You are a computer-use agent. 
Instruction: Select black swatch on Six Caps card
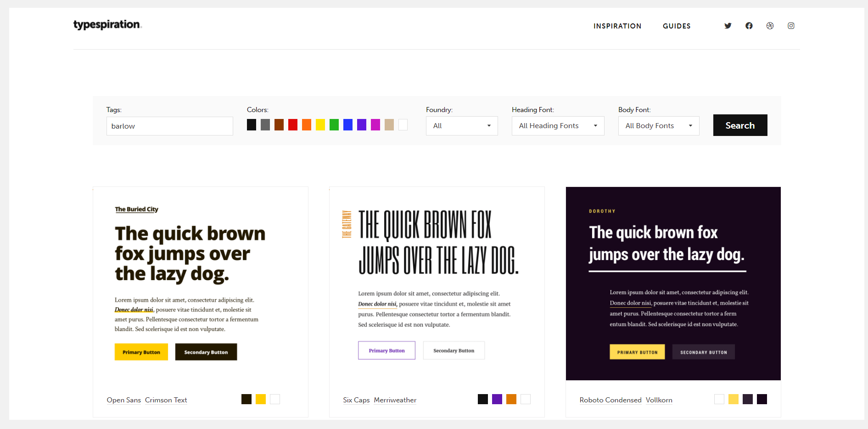point(483,399)
